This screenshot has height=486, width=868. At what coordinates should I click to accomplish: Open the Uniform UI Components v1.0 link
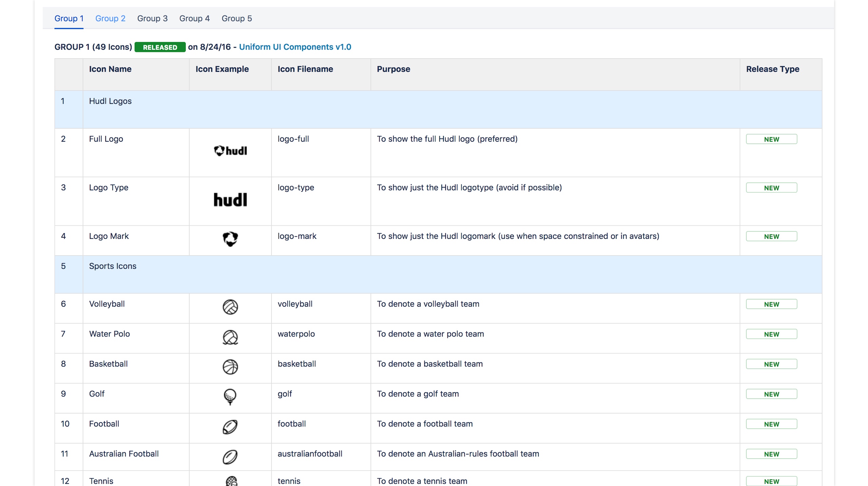tap(295, 47)
